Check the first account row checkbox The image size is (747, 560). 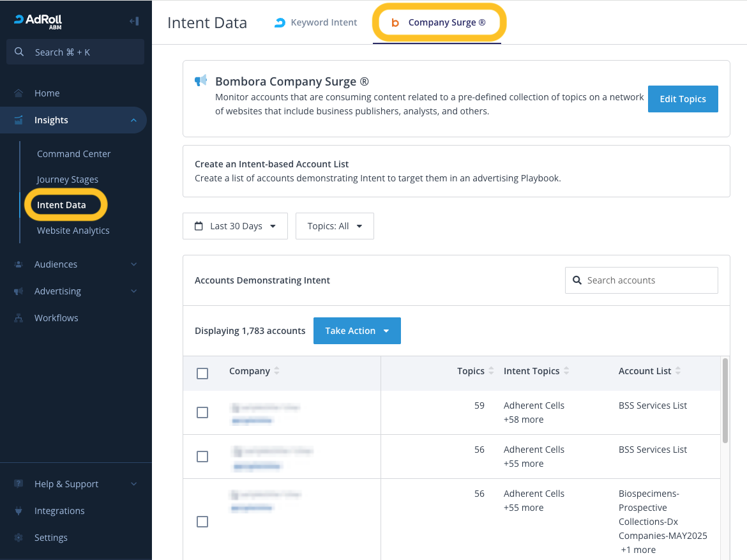[202, 412]
